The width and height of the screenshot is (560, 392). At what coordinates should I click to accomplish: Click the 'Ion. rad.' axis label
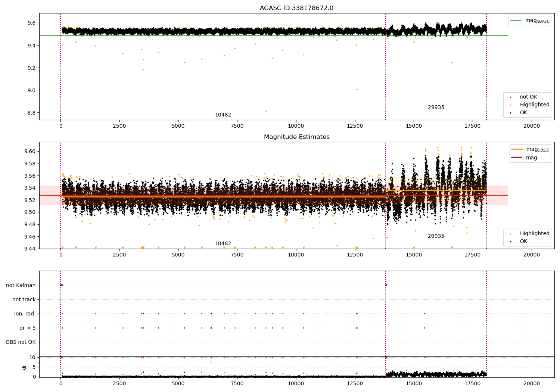tap(25, 314)
